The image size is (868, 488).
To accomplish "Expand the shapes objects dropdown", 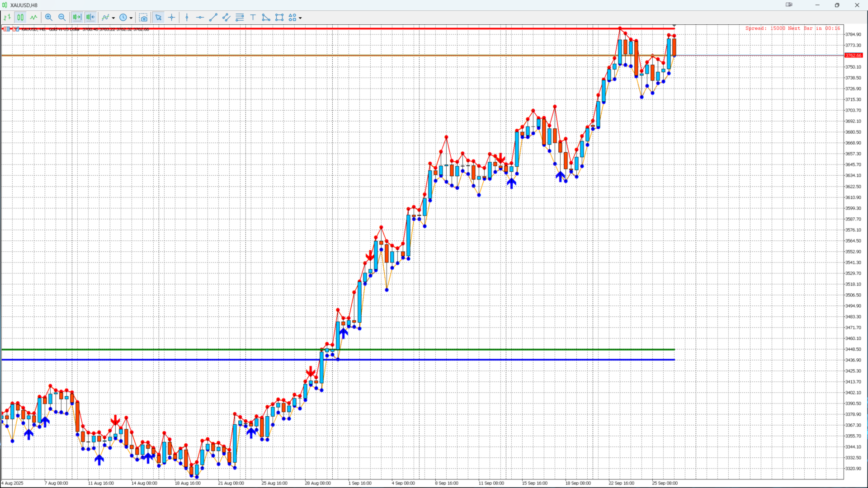I will (295, 18).
